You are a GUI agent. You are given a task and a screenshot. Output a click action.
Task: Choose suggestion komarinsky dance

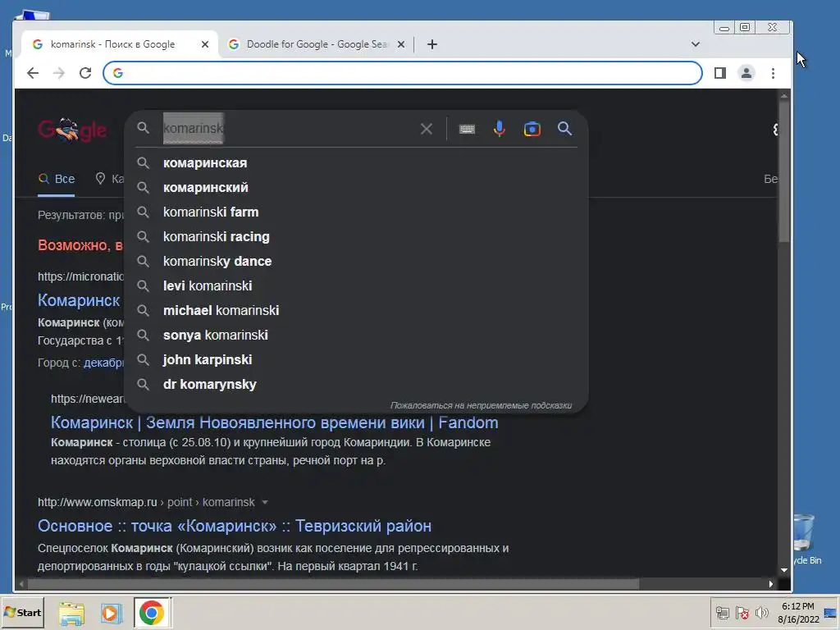coord(356,262)
